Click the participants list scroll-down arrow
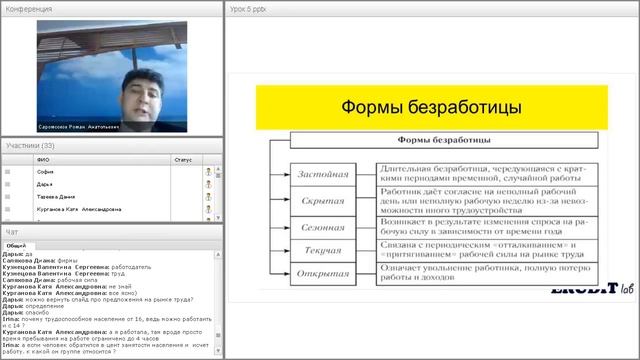640x360 pixels. 218,218
